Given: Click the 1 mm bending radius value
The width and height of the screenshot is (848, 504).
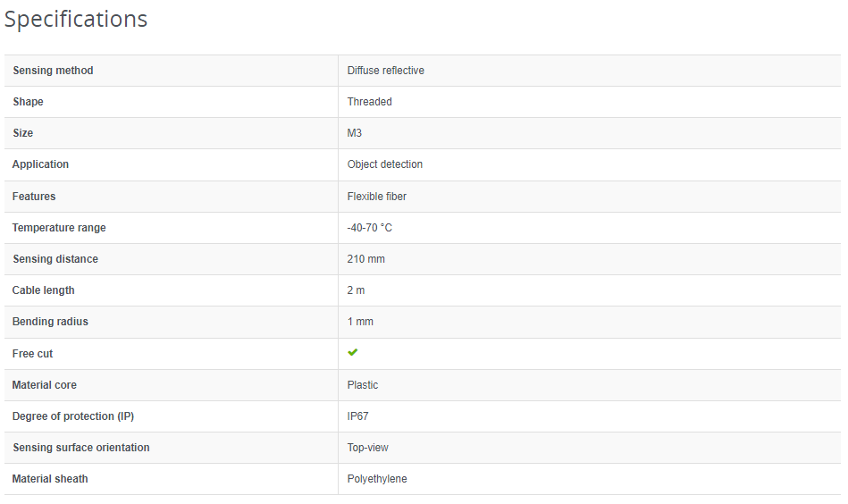Looking at the screenshot, I should (361, 322).
